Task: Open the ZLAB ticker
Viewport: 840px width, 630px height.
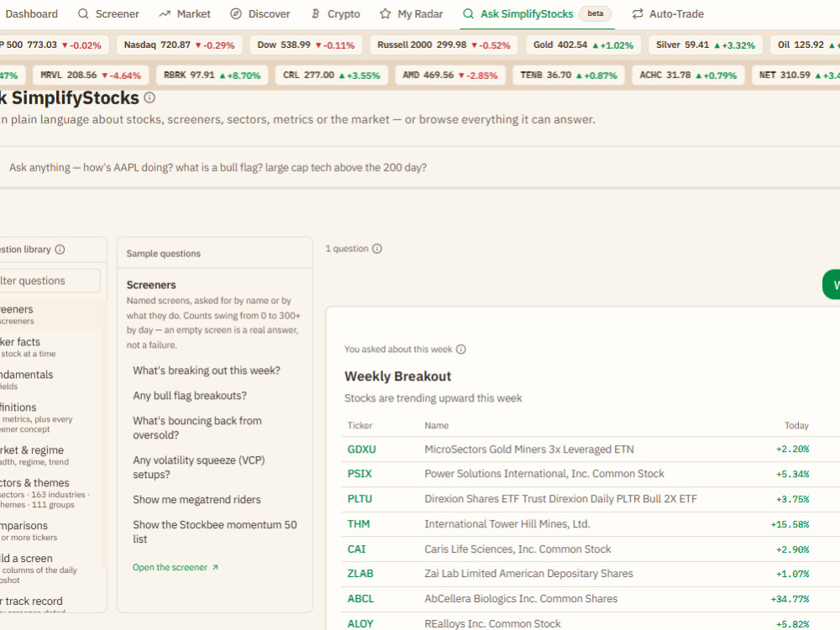Action: [x=360, y=574]
